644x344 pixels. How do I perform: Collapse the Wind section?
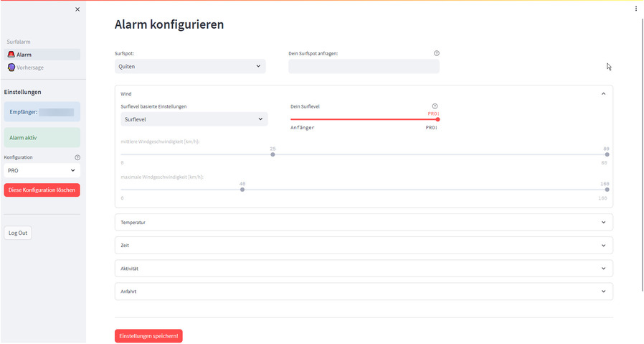tap(603, 93)
